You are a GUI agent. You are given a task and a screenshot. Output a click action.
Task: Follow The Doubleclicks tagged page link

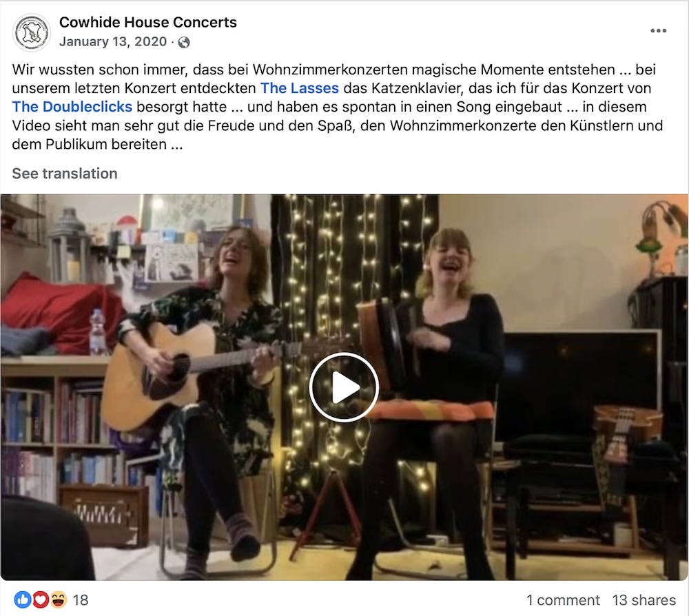(72, 107)
